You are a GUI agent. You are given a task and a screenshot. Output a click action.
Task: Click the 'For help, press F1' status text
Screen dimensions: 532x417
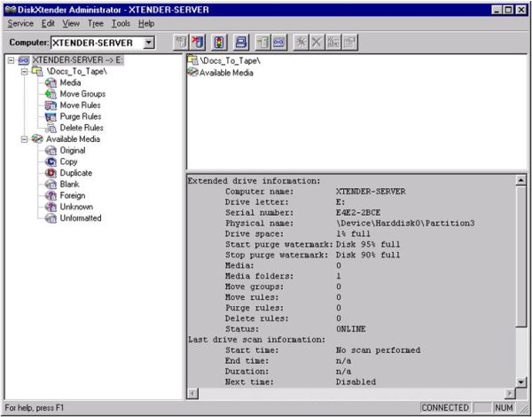35,407
